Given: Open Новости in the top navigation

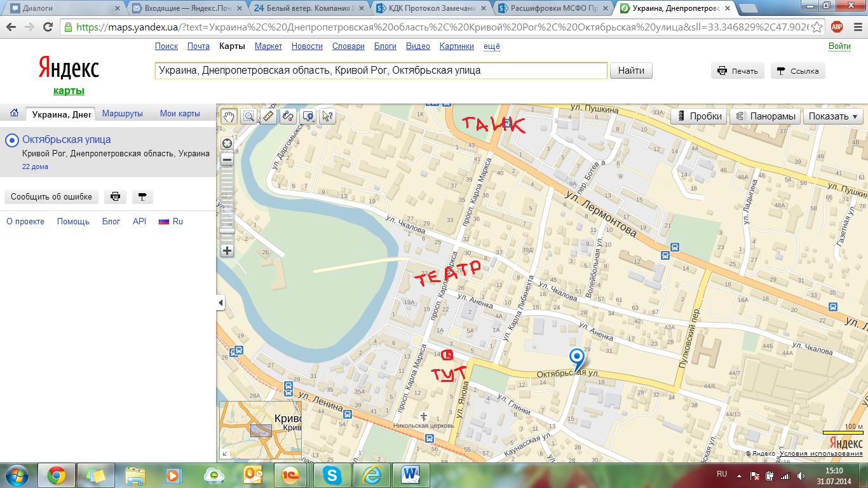Looking at the screenshot, I should 307,46.
